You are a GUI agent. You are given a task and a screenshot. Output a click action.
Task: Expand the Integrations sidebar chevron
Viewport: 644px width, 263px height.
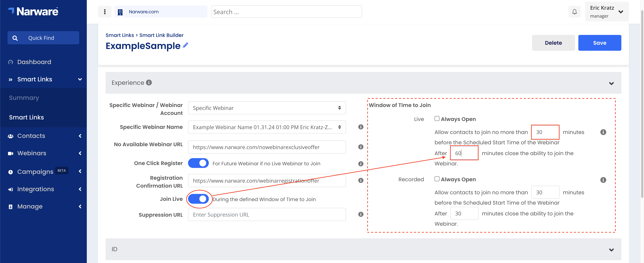click(80, 189)
